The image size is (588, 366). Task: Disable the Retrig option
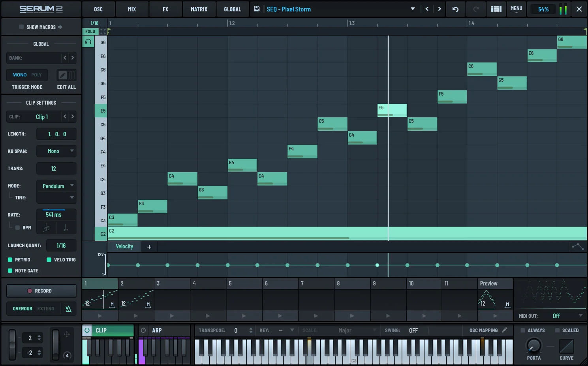10,260
